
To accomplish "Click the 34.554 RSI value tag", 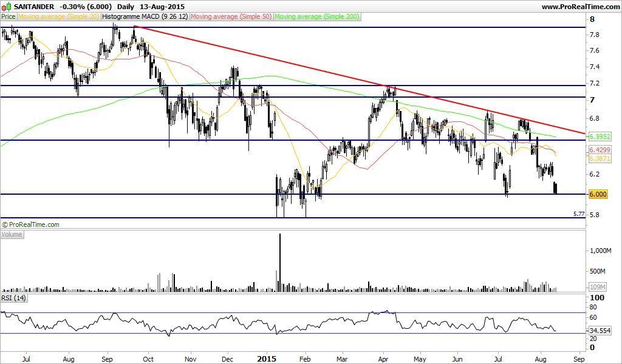I will 600,331.
